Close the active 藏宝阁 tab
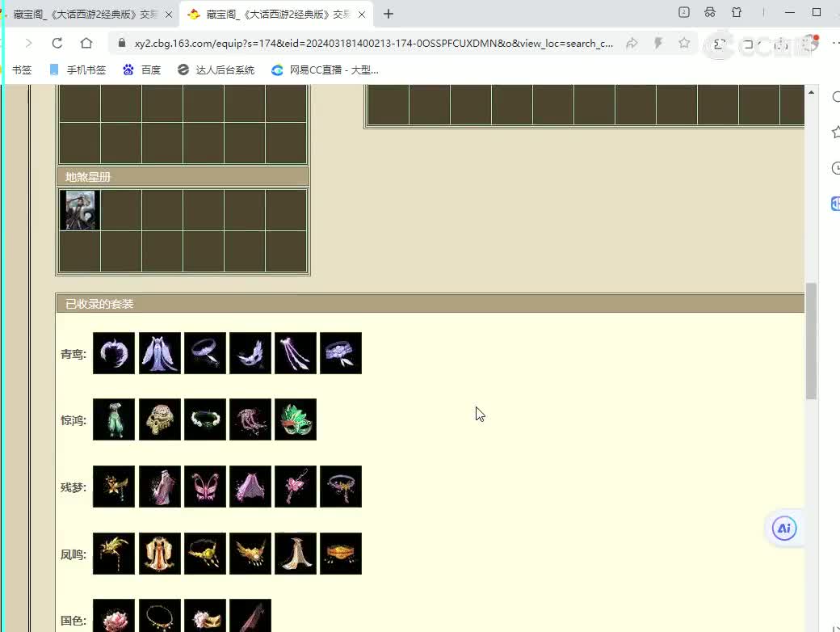This screenshot has height=632, width=840. coord(362,15)
